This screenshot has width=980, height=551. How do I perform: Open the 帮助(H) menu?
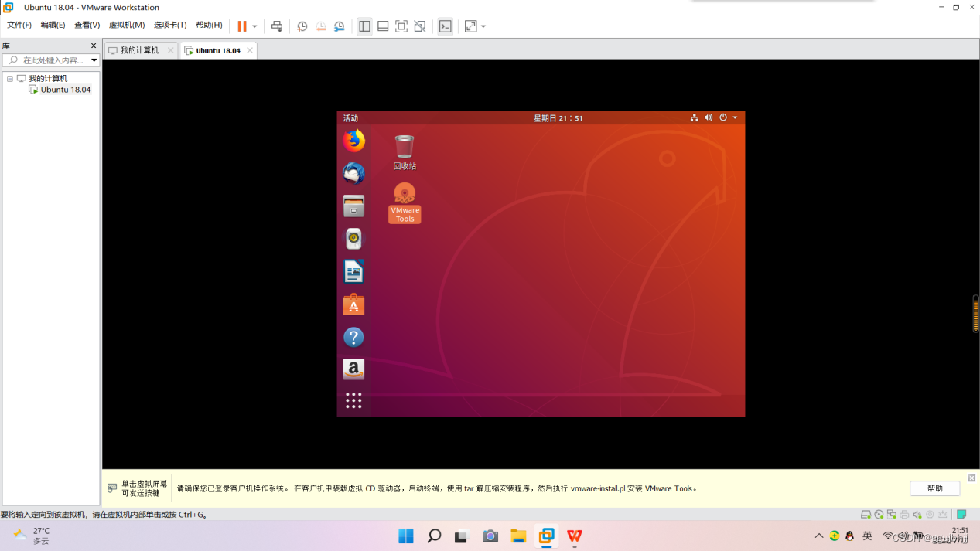[209, 26]
